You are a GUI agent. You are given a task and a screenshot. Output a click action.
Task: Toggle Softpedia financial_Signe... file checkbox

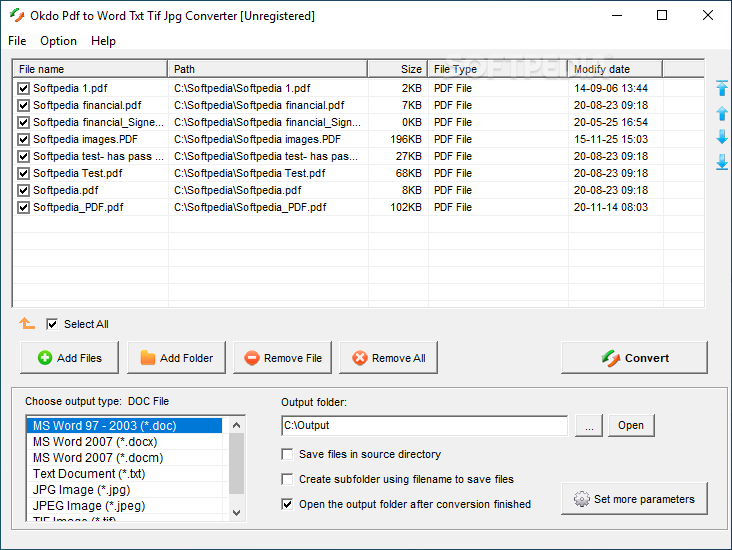coord(23,122)
